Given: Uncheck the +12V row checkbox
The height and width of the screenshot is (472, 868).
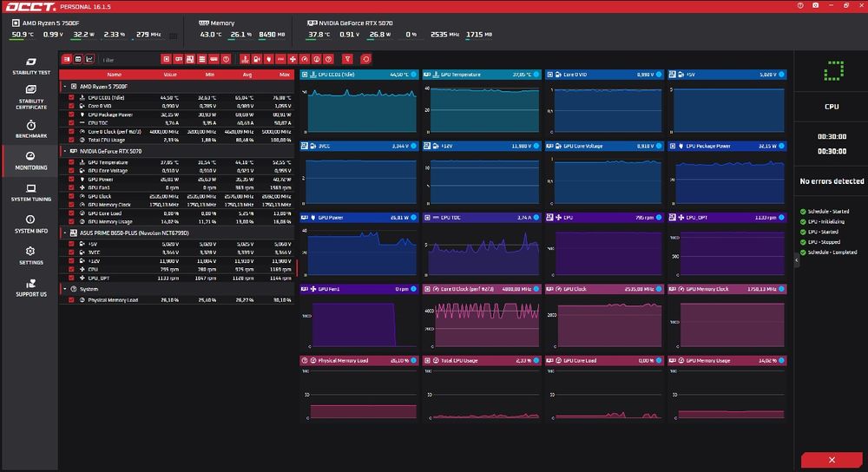Looking at the screenshot, I should [x=71, y=260].
